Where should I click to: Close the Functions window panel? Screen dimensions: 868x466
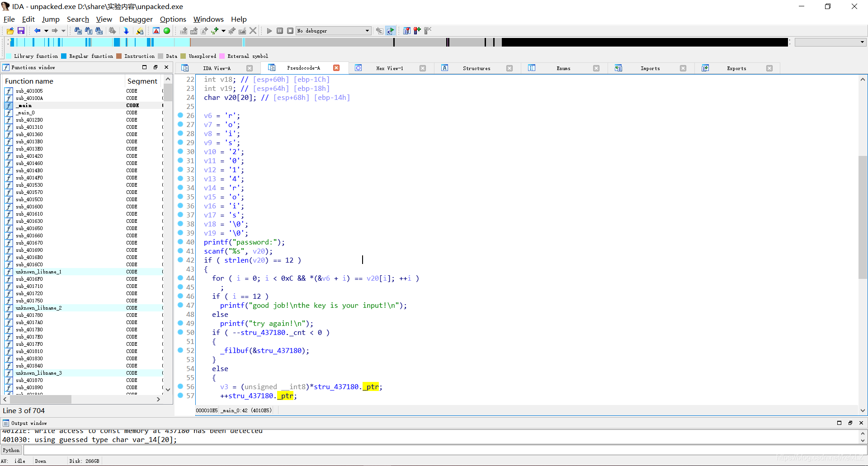point(166,67)
